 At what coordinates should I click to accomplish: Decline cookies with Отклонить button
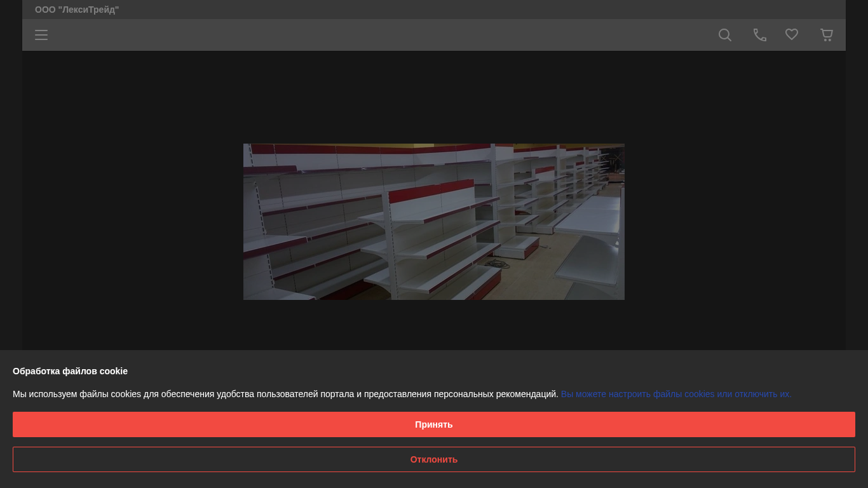(x=434, y=459)
